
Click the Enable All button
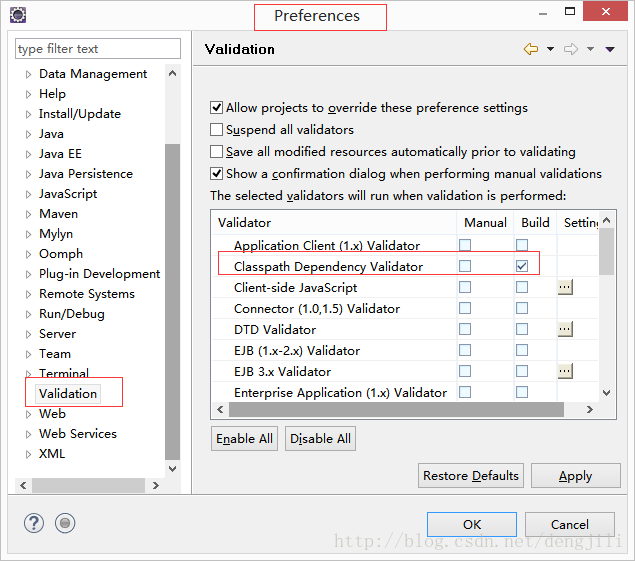click(x=244, y=438)
